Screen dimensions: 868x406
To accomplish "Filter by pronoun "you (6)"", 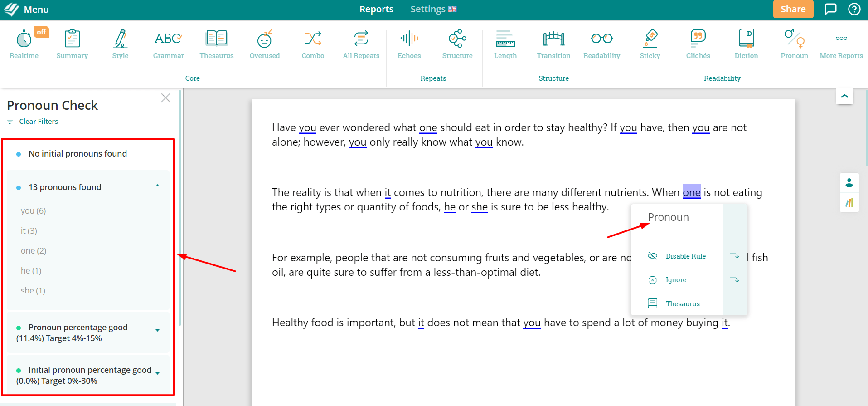I will pos(34,211).
